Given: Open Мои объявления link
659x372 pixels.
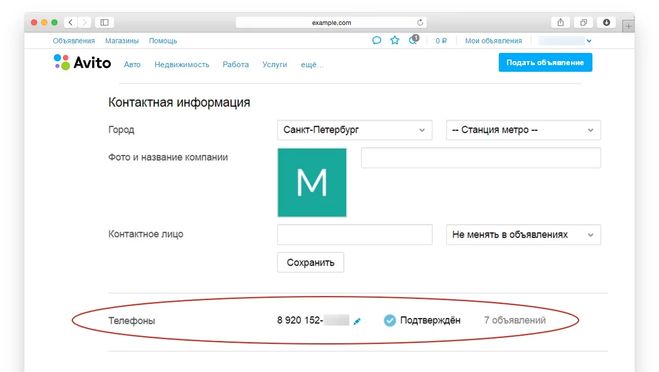Looking at the screenshot, I should 493,41.
